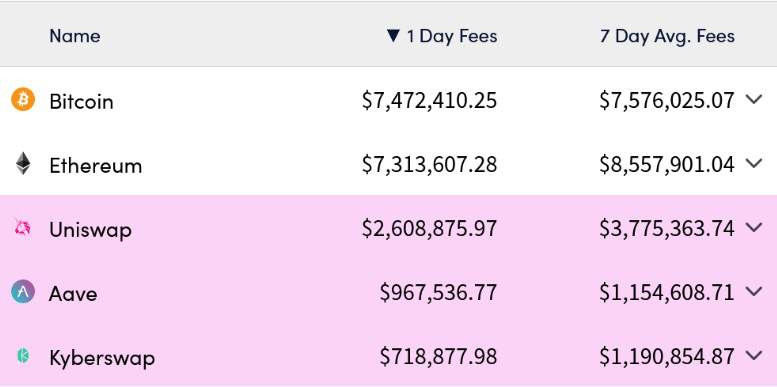Select Aave's 1 day fees value $967,536.77
Screen dimensions: 777x387
coord(439,292)
